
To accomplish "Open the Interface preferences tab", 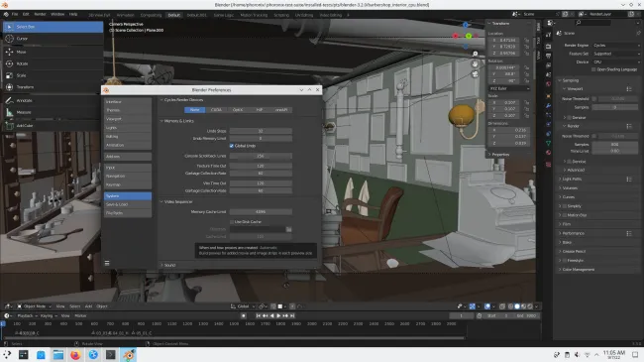I will coord(128,101).
